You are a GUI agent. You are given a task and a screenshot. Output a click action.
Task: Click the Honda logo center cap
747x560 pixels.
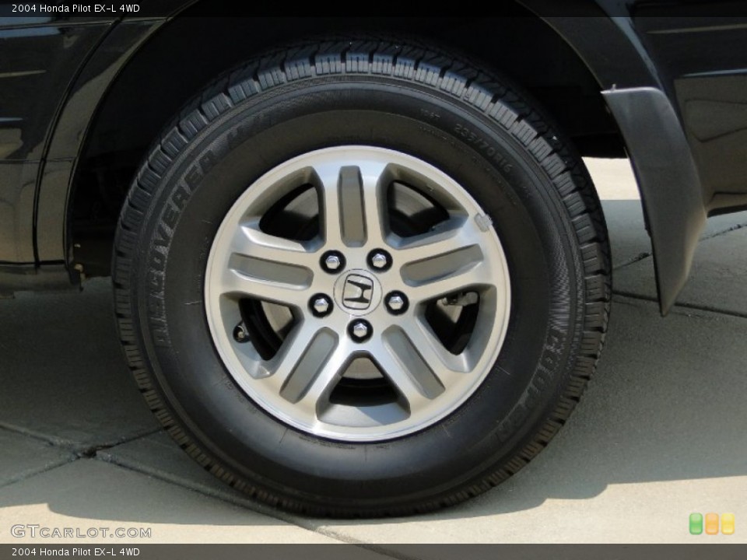click(358, 292)
